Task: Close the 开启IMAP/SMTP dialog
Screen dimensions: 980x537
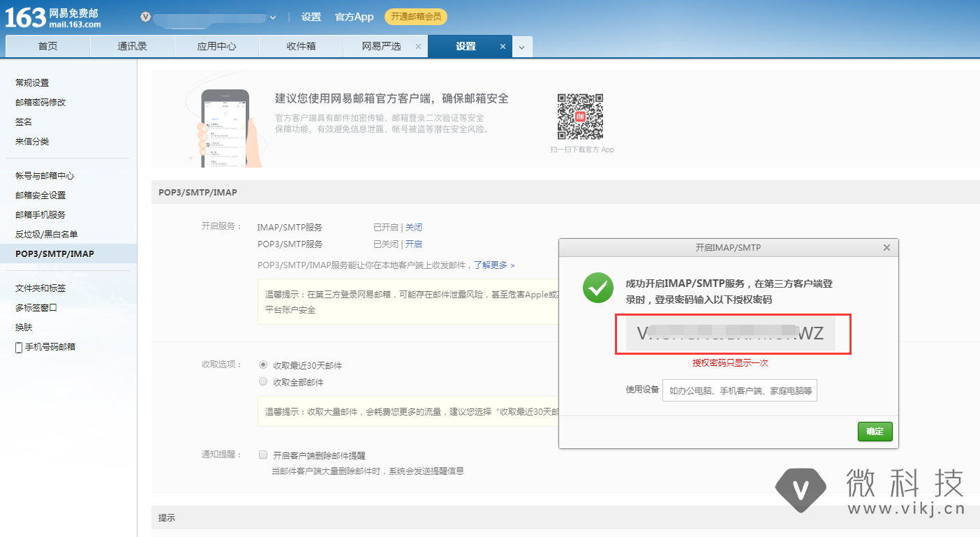Action: point(886,248)
